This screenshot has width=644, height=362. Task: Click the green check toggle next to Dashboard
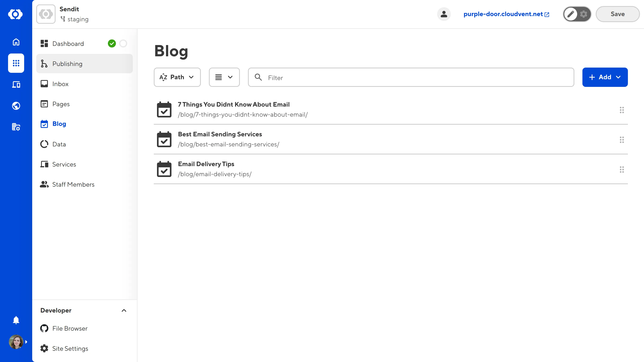pyautogui.click(x=112, y=43)
